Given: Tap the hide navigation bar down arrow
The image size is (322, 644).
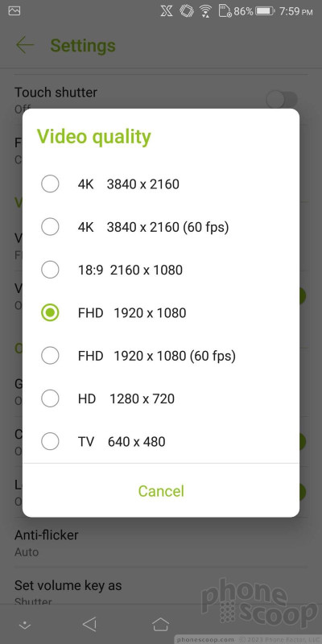Looking at the screenshot, I should [25, 625].
